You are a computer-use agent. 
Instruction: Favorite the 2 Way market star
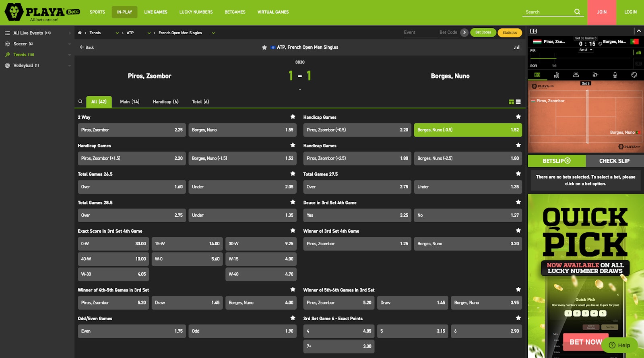(x=293, y=117)
